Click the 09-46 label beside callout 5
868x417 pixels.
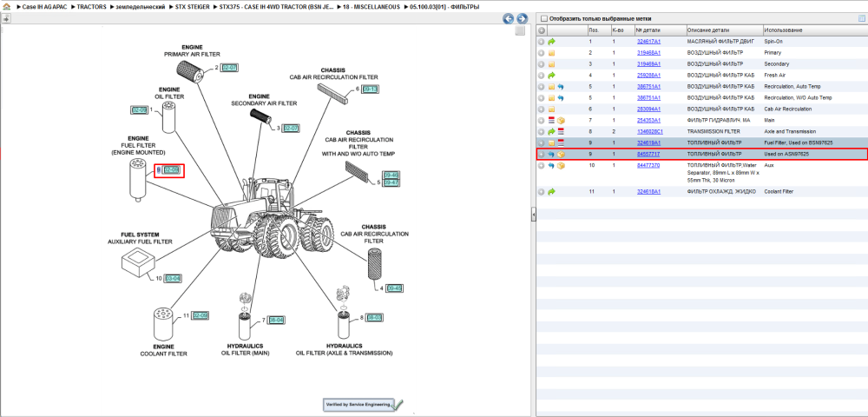pos(391,175)
